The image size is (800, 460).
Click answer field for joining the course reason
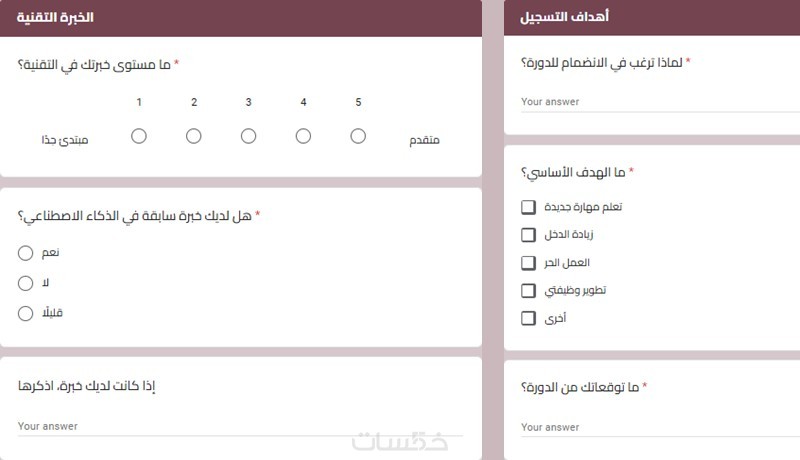click(x=650, y=102)
